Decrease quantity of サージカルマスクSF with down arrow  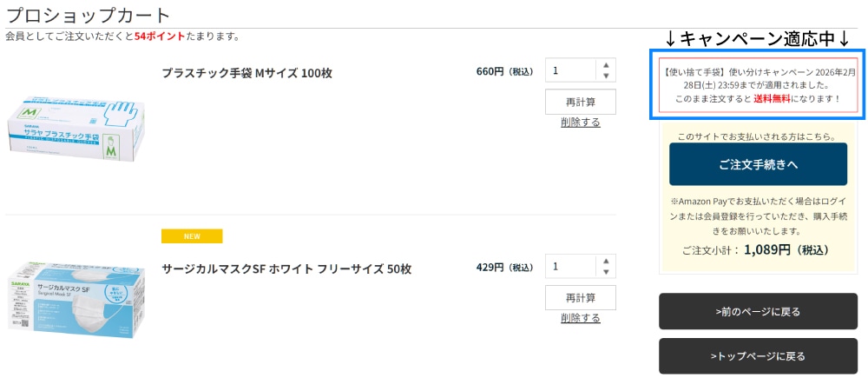point(606,273)
